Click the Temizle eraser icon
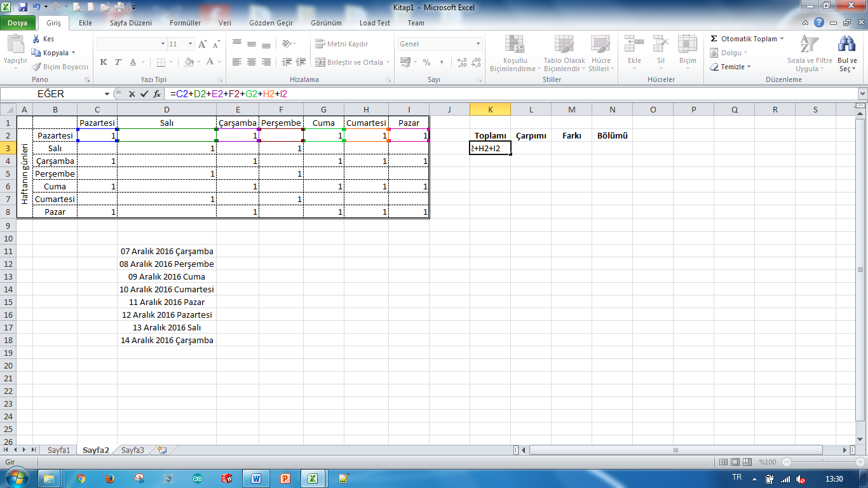868x488 pixels. tap(714, 67)
